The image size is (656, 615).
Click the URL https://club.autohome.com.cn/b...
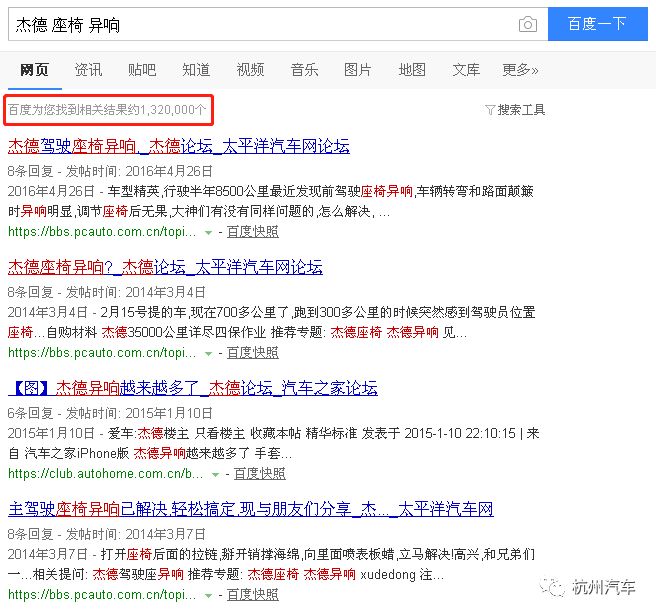(105, 474)
